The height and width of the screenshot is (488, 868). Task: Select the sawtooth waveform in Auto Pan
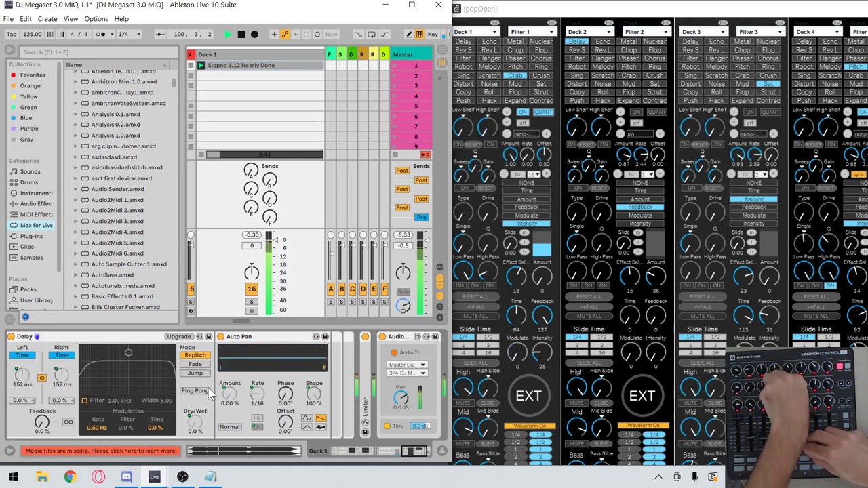tap(320, 418)
